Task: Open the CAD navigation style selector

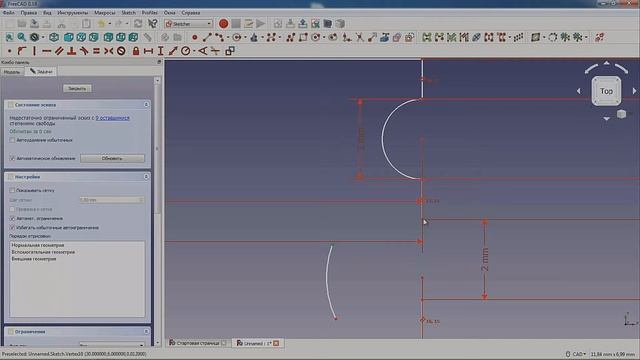Action: coord(576,354)
